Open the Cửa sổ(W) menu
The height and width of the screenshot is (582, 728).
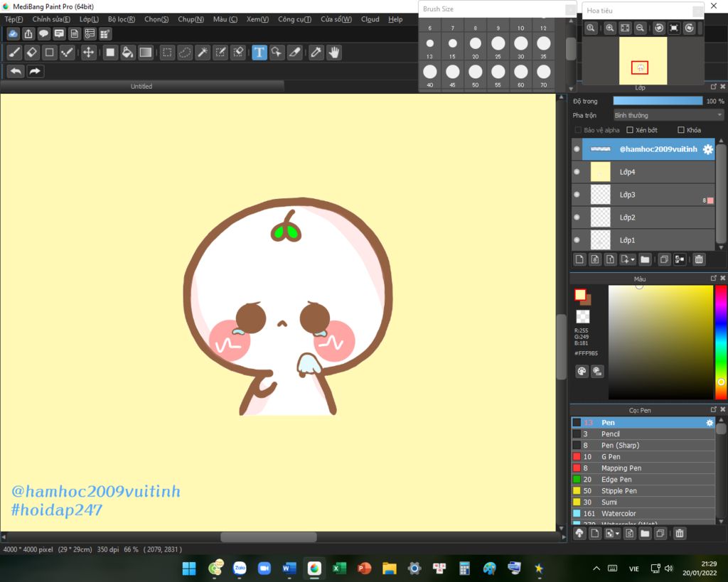pos(336,19)
